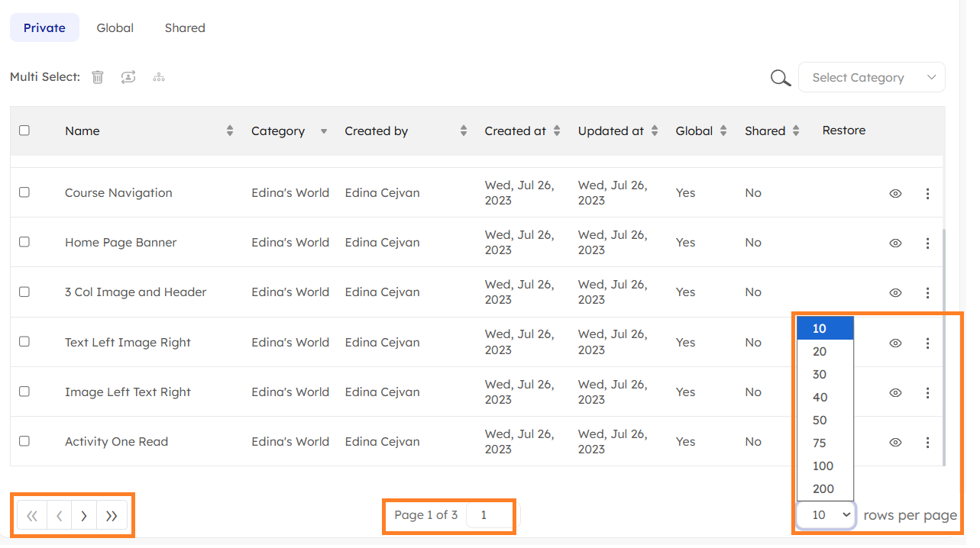Go to the next page
The height and width of the screenshot is (548, 980).
[x=84, y=516]
